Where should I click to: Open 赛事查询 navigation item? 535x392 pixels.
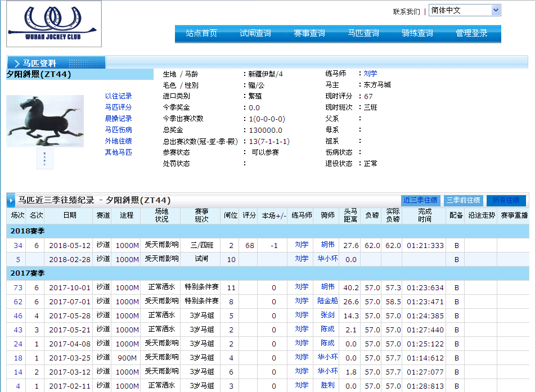click(x=309, y=34)
